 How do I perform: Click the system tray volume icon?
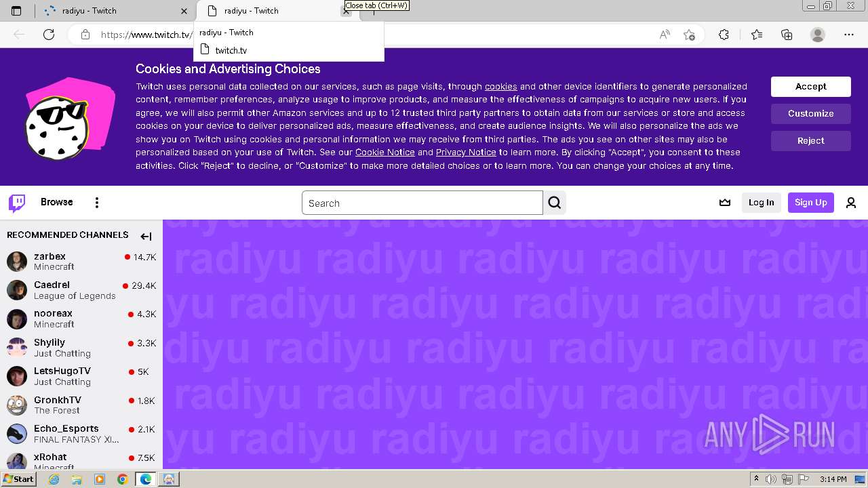771,479
